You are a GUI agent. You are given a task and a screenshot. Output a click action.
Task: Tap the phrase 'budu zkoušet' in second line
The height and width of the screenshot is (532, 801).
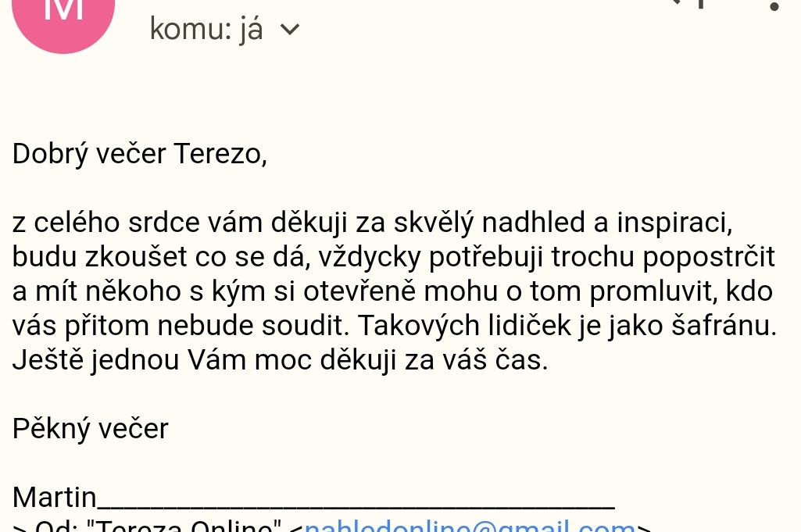click(x=99, y=257)
